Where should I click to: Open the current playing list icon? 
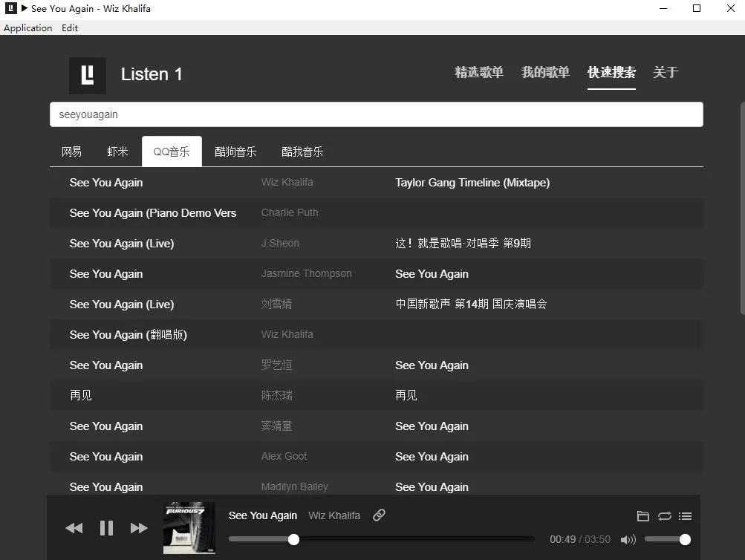(685, 516)
